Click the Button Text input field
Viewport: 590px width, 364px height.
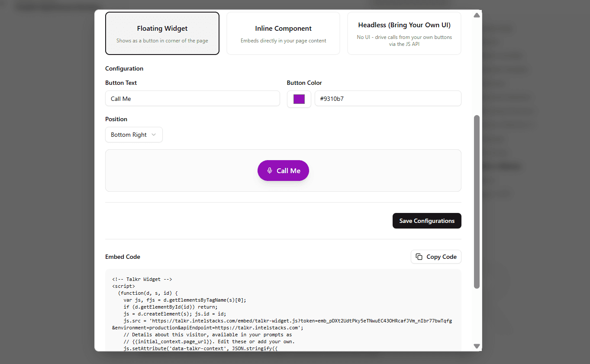(x=193, y=99)
